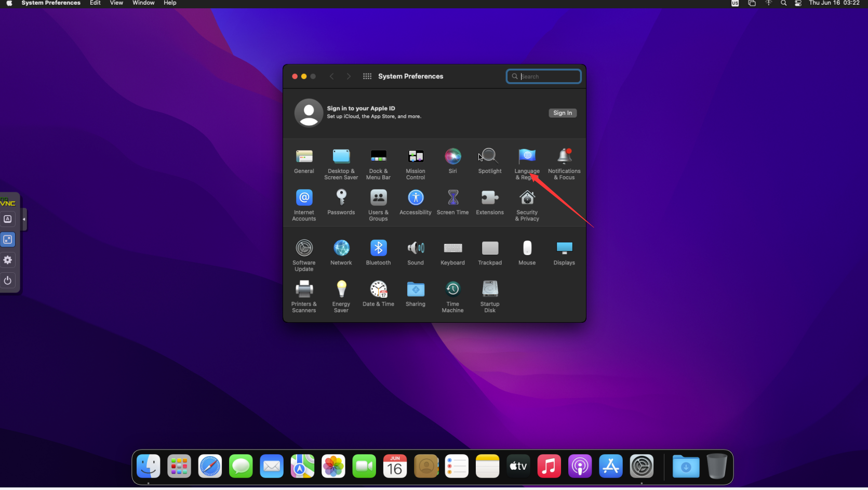
Task: Open Control Center in the menu bar
Action: pos(798,3)
